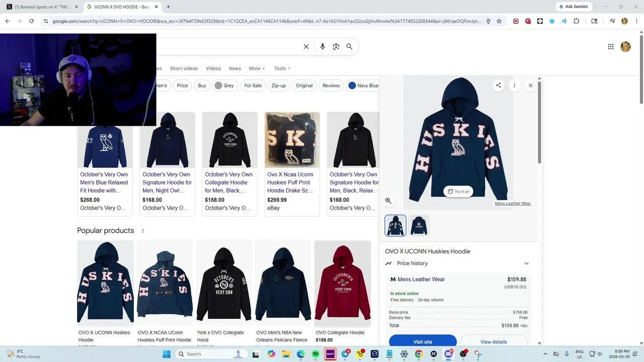644x362 pixels.
Task: Click the Try it on button
Action: coord(458,192)
